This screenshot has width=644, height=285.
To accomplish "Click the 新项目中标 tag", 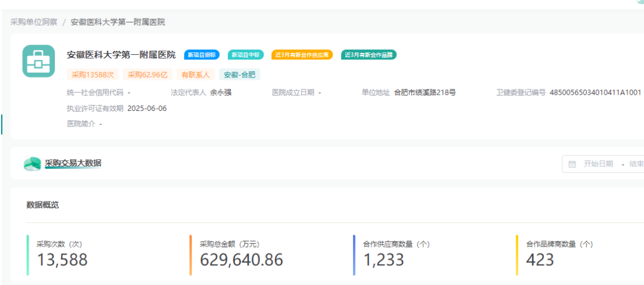I will (x=246, y=55).
